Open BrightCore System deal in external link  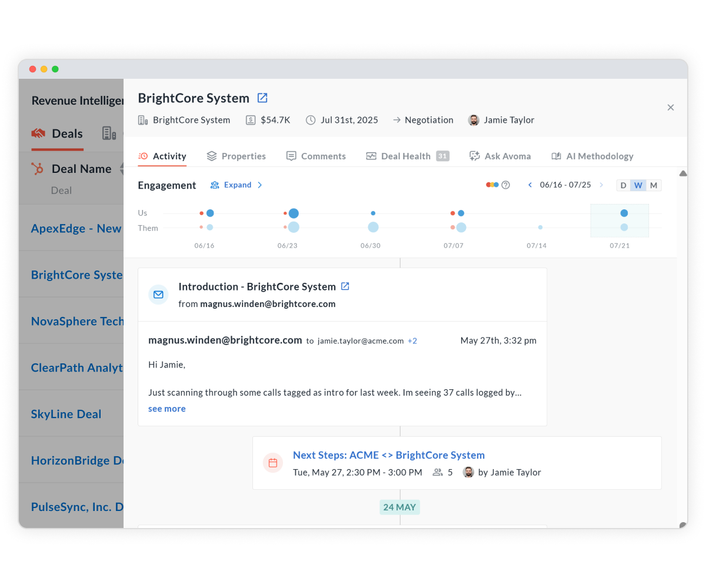(x=262, y=98)
